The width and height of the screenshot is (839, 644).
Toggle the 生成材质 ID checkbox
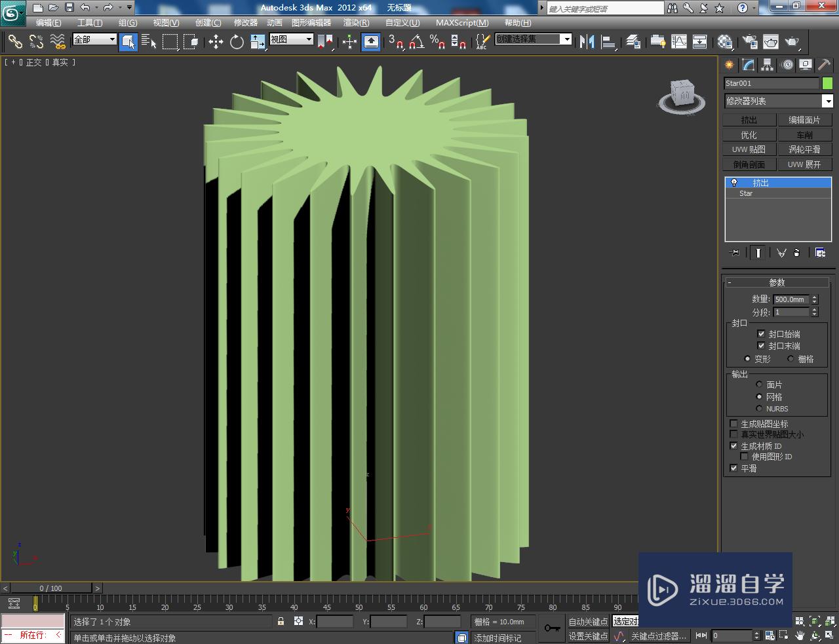click(x=733, y=445)
